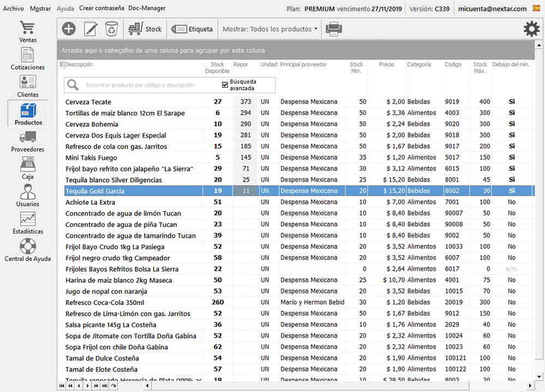The width and height of the screenshot is (545, 392).
Task: Click the edit product pencil icon
Action: point(90,29)
